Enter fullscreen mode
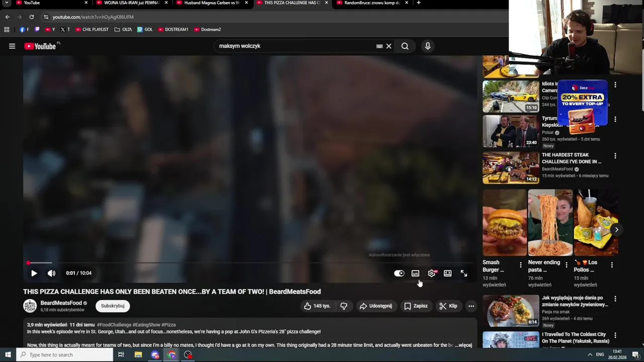644x362 pixels. click(464, 273)
